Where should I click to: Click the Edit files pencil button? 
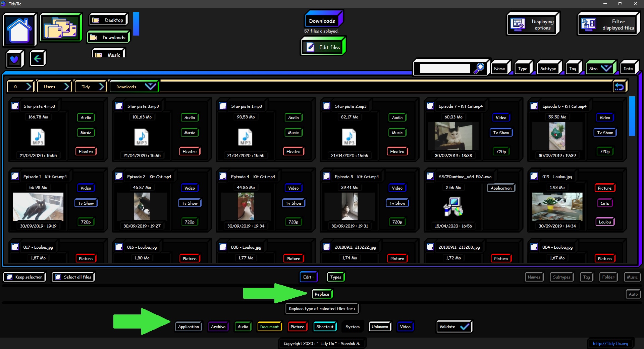coord(323,47)
